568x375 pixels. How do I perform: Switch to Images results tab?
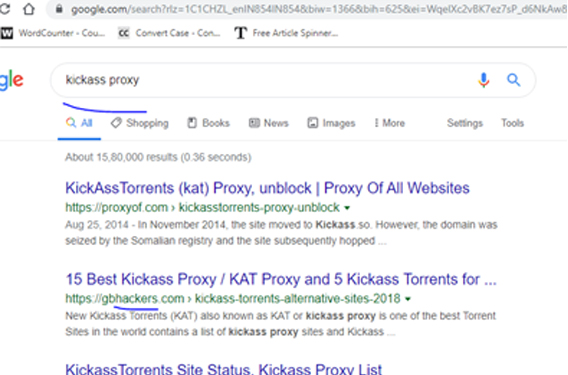pos(331,123)
